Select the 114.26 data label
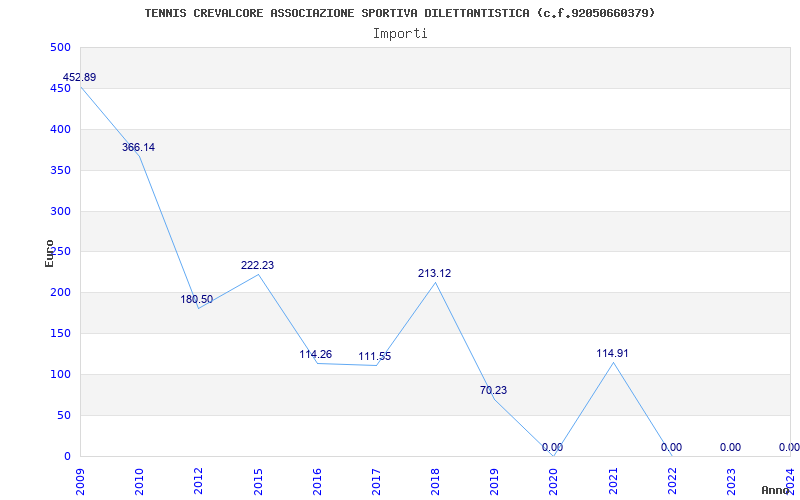This screenshot has height=500, width=800. click(x=315, y=354)
